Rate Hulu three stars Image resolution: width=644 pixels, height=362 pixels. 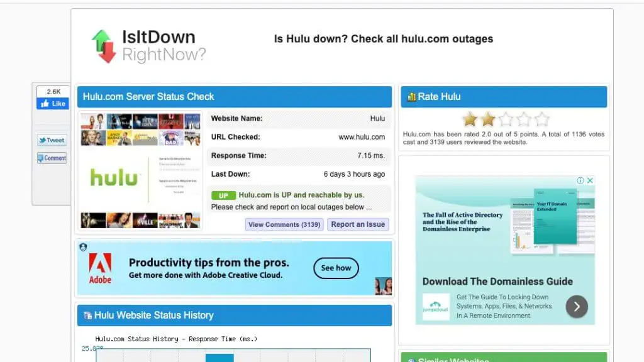pyautogui.click(x=506, y=119)
